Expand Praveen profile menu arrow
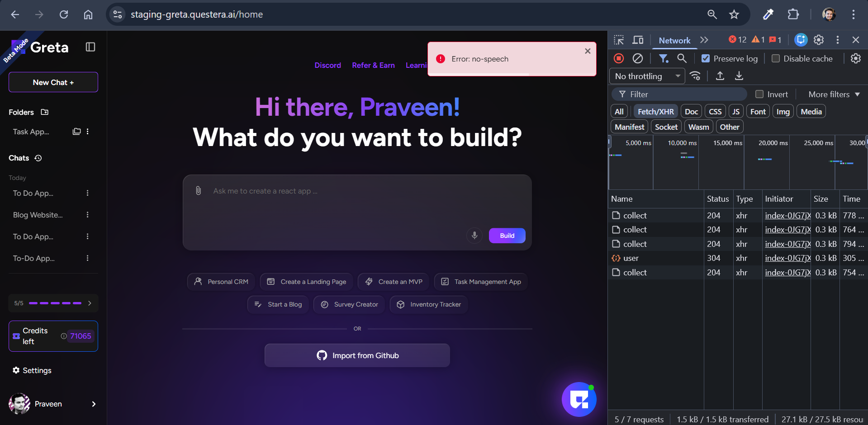This screenshot has height=425, width=868. coord(94,404)
